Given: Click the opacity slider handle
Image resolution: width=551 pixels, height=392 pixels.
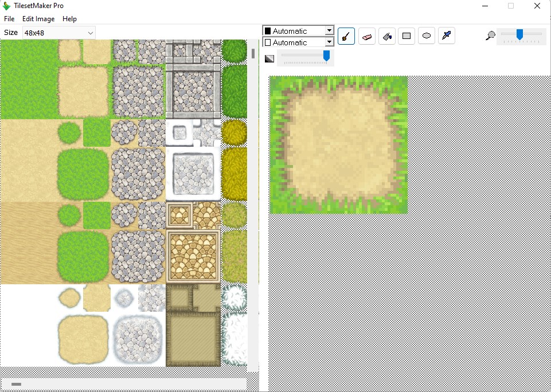Looking at the screenshot, I should pyautogui.click(x=326, y=56).
